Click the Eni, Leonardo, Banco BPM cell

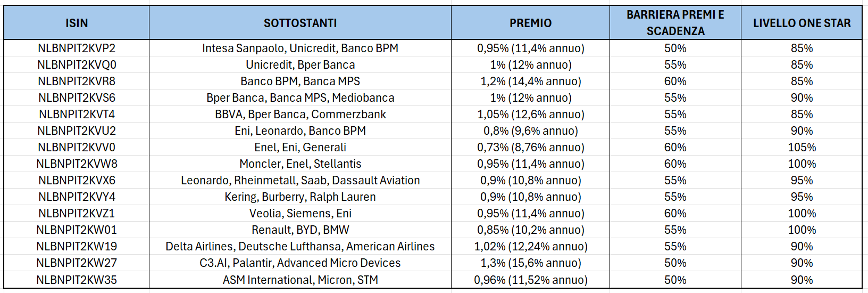pyautogui.click(x=300, y=131)
